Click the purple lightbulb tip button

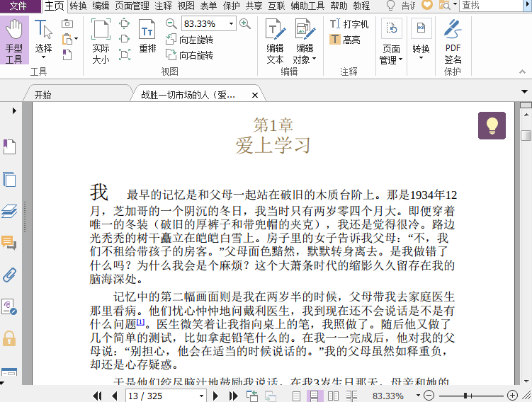(492, 125)
